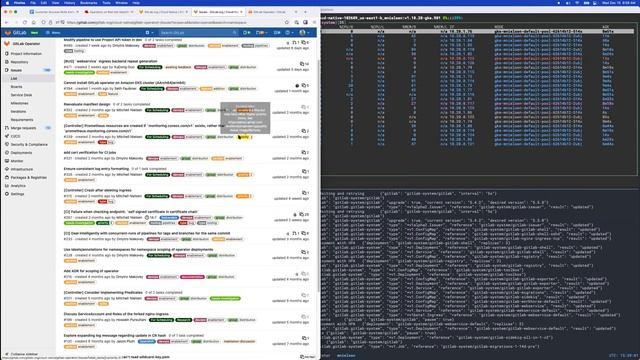Open CI/CD in the sidebar
The height and width of the screenshot is (360, 640).
click(x=16, y=136)
